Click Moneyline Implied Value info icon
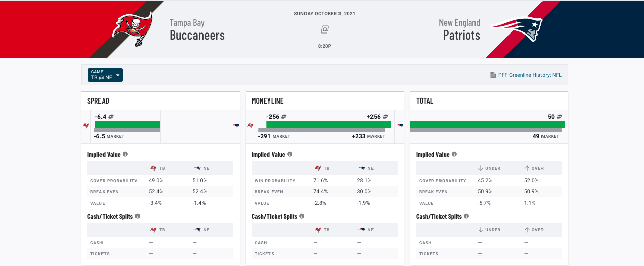644x266 pixels. (290, 154)
